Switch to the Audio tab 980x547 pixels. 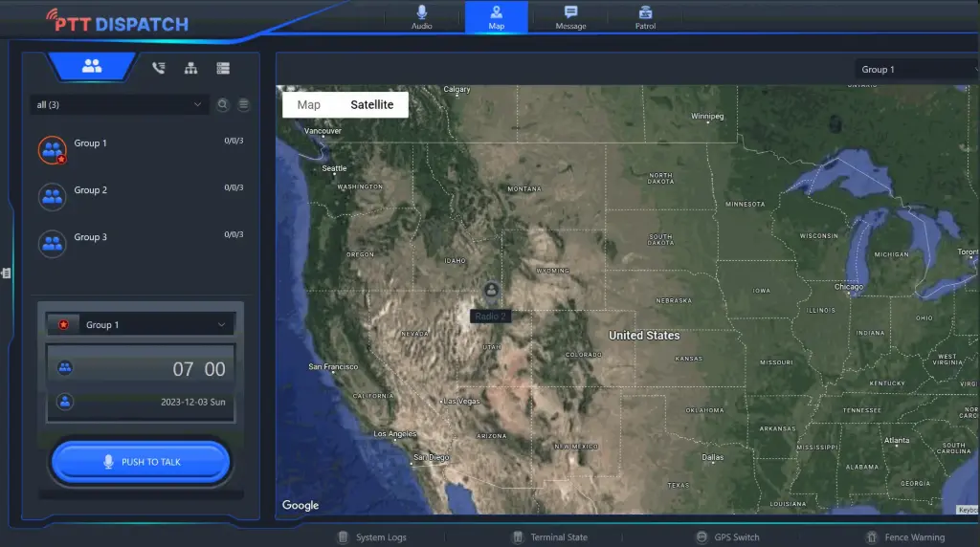tap(422, 16)
